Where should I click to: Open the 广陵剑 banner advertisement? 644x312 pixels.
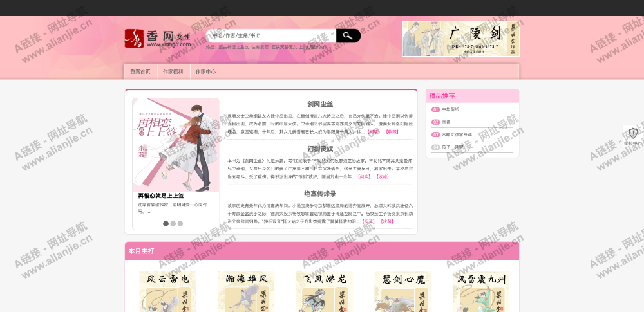[x=461, y=39]
